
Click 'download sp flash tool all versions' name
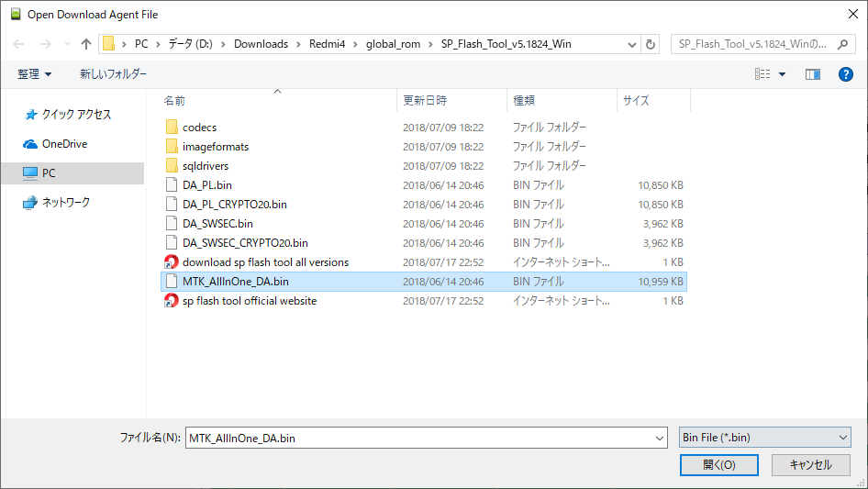[x=266, y=262]
